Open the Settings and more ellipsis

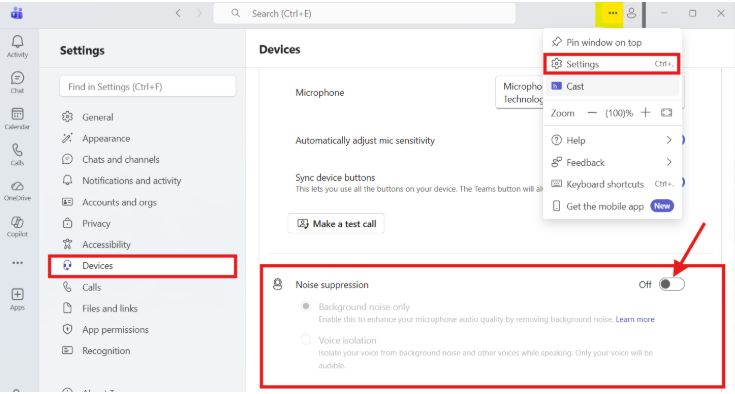pos(612,13)
